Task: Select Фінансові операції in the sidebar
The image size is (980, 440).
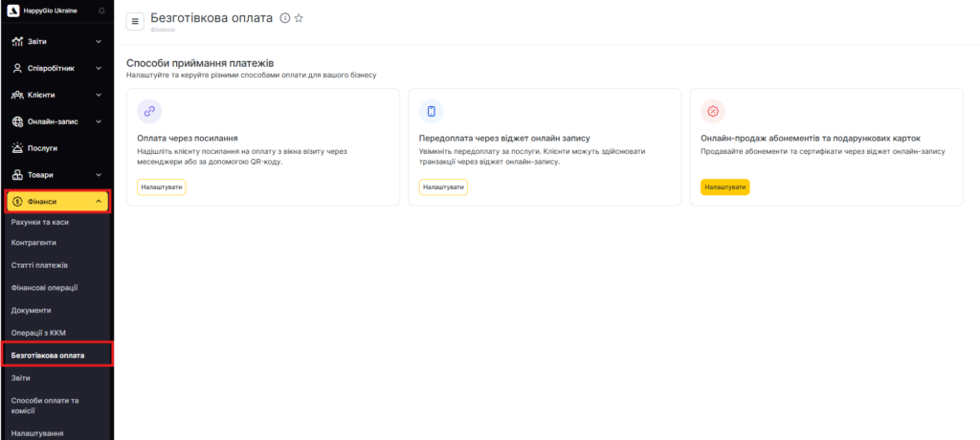Action: 44,288
